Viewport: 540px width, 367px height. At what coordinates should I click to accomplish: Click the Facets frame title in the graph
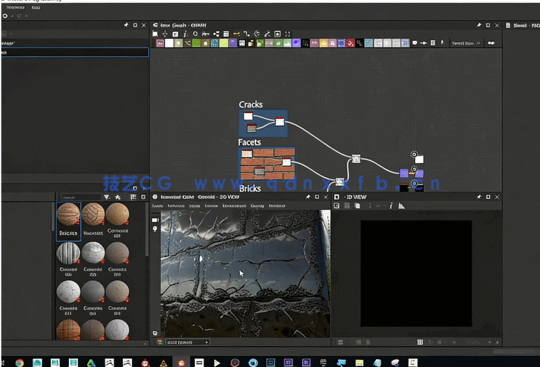[x=249, y=142]
